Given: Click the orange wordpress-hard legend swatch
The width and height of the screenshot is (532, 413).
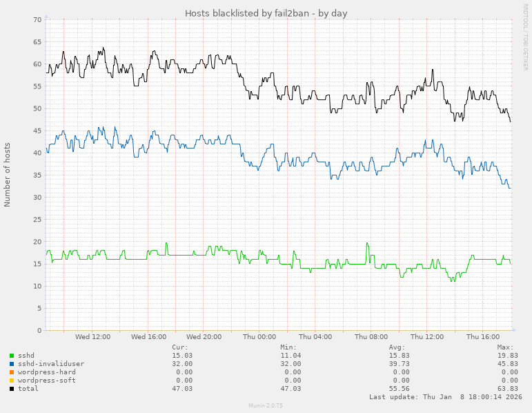Looking at the screenshot, I should (12, 372).
